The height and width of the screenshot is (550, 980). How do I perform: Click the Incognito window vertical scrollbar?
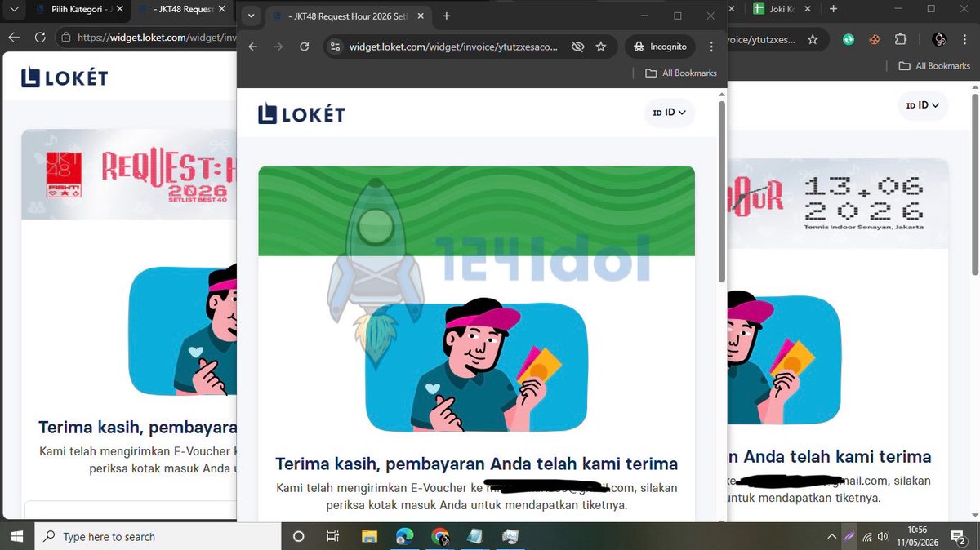[x=721, y=192]
